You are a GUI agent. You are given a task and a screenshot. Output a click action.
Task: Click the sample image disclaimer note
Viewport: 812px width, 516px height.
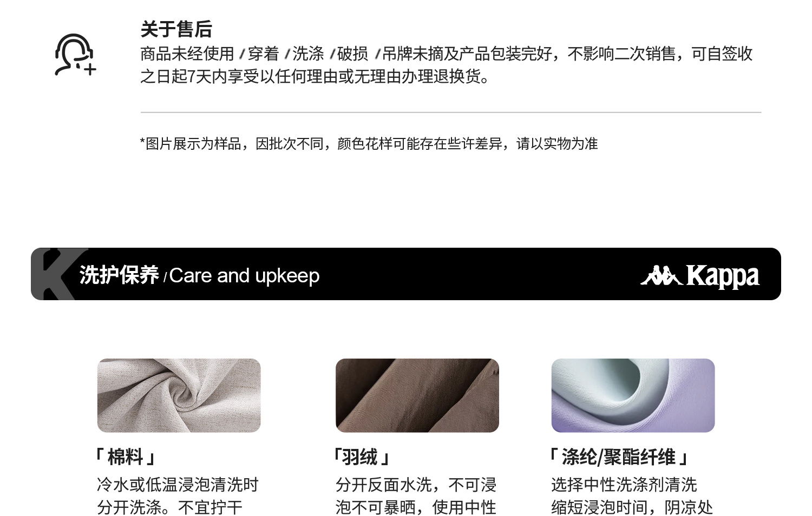click(369, 143)
